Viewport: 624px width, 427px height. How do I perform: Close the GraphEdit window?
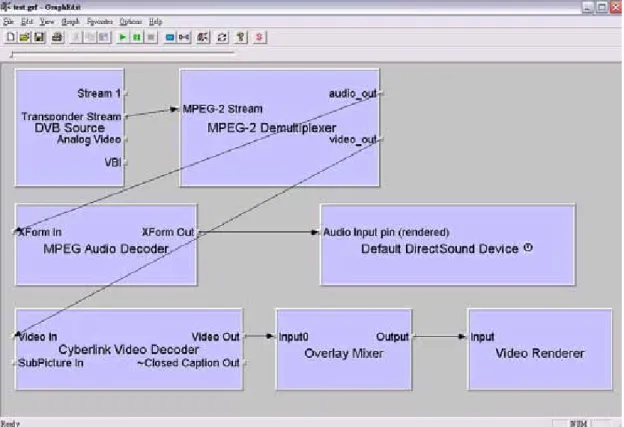pyautogui.click(x=616, y=7)
